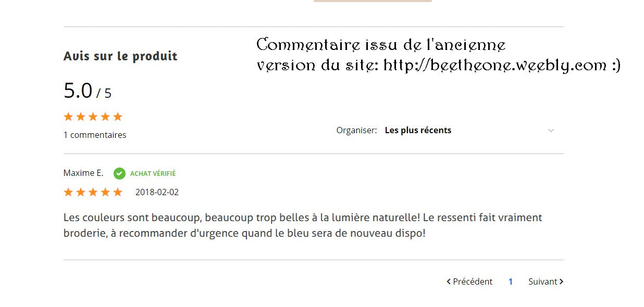The height and width of the screenshot is (307, 644).
Task: Open the "Les plus récents" sort menu
Action: 418,131
